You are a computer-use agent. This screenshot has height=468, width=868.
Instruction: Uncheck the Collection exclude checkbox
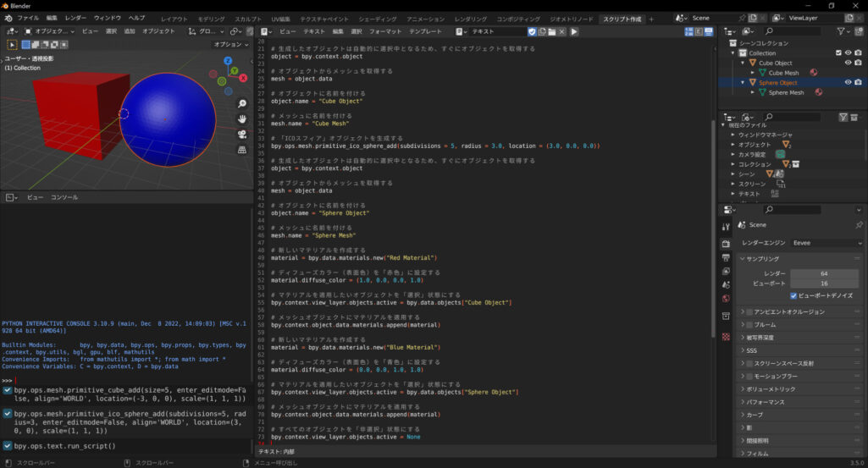[x=838, y=53]
